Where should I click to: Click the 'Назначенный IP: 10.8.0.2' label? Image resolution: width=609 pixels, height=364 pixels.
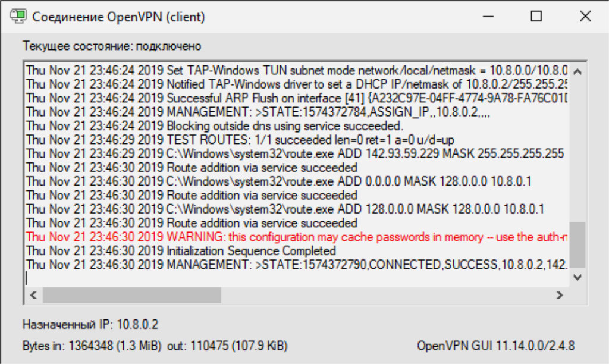tap(90, 325)
